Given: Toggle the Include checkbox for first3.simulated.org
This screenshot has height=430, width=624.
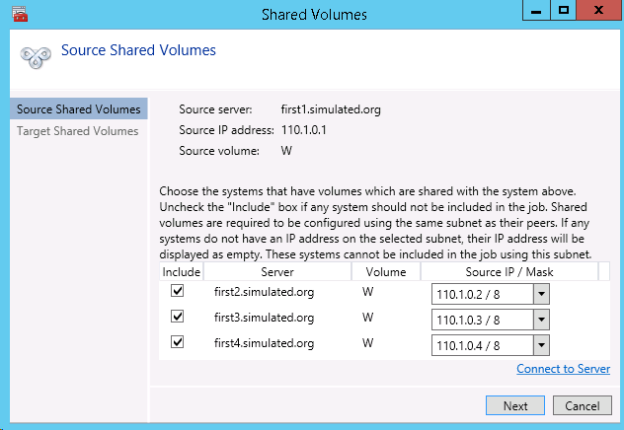Looking at the screenshot, I should [x=177, y=317].
